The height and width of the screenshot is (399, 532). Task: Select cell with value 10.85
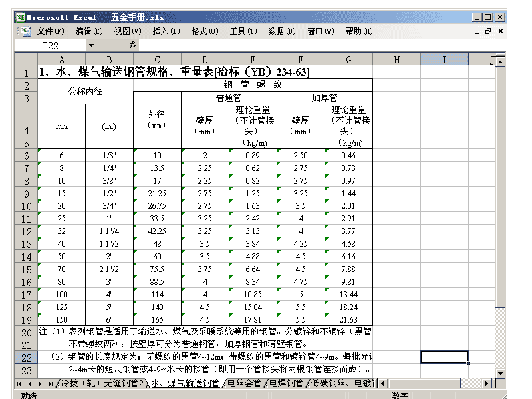point(253,295)
